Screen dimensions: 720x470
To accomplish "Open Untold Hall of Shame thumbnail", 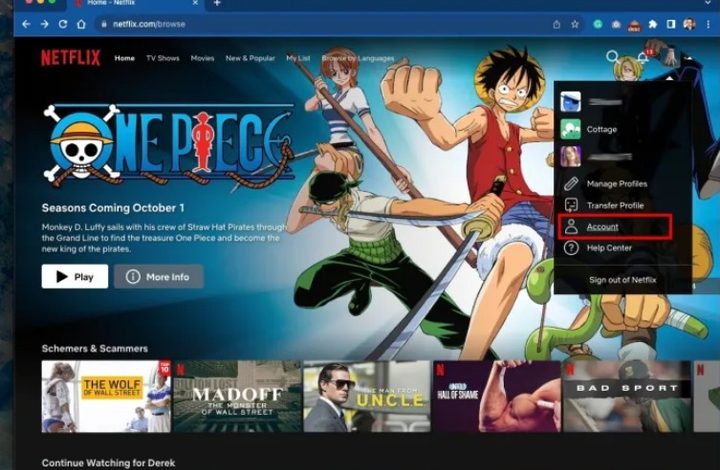I will point(497,396).
